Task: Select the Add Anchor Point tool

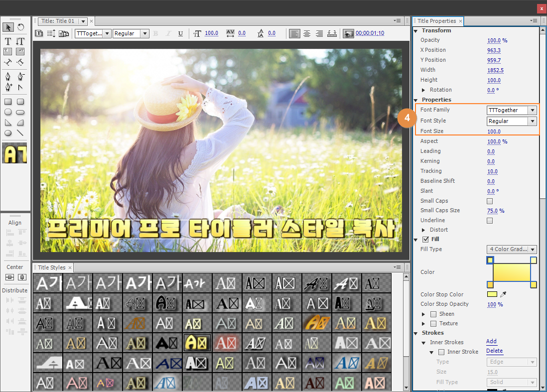Action: pyautogui.click(x=8, y=87)
